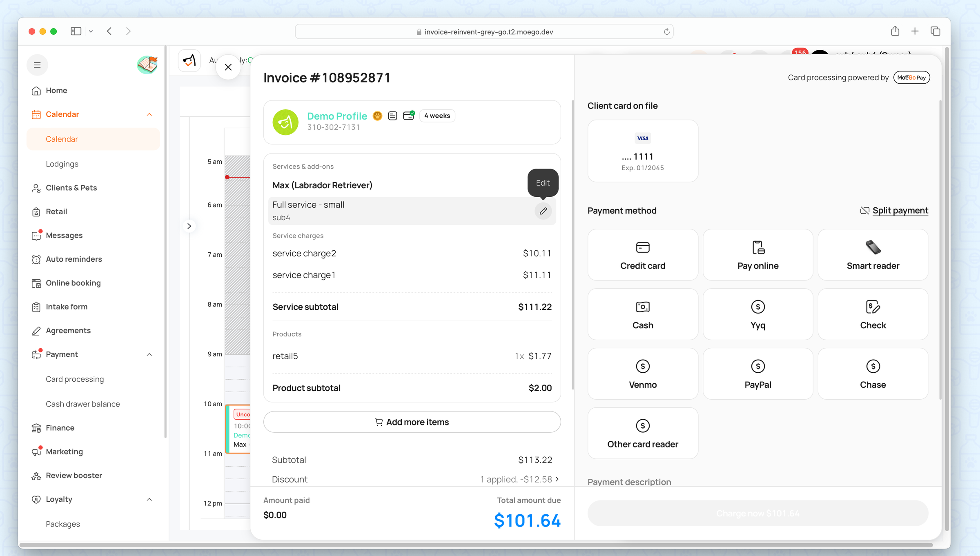Click the paw icon beside Demo Profile
980x556 pixels.
377,116
